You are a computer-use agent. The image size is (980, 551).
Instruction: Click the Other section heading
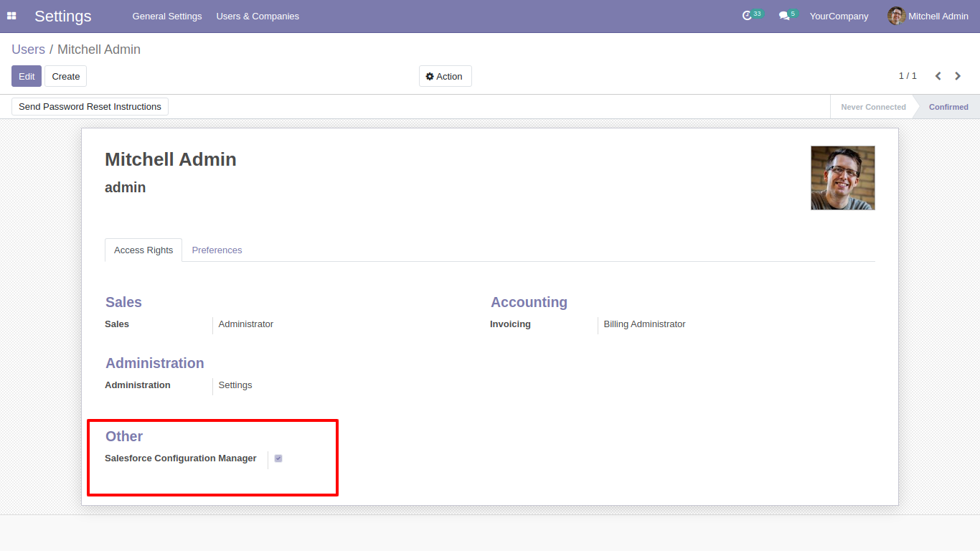[124, 436]
